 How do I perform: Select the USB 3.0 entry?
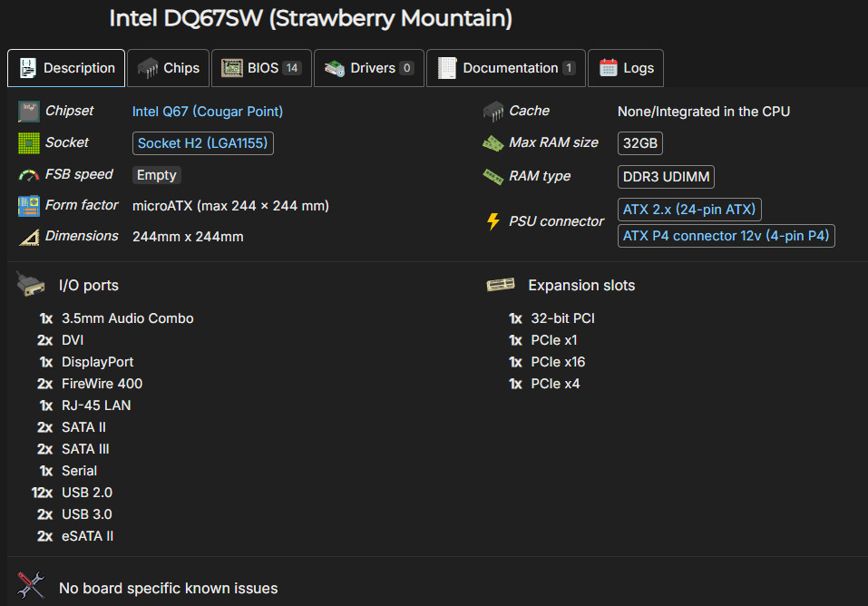[x=87, y=514]
